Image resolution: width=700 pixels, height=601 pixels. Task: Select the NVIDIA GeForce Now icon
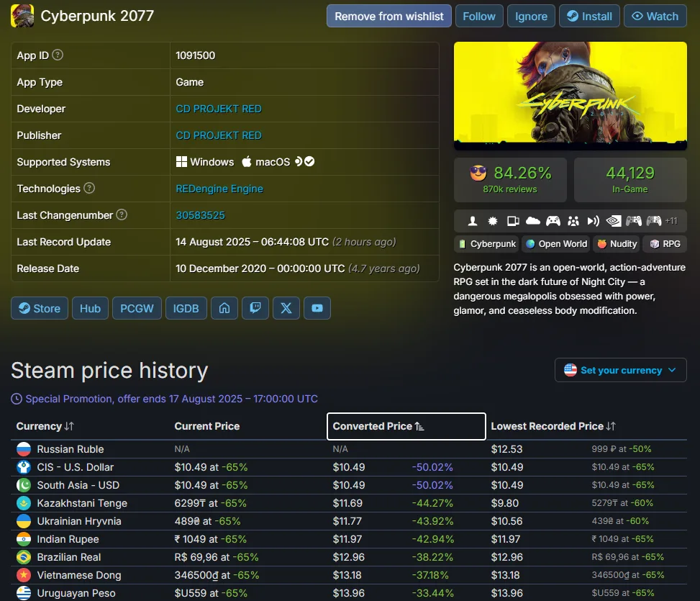(614, 220)
